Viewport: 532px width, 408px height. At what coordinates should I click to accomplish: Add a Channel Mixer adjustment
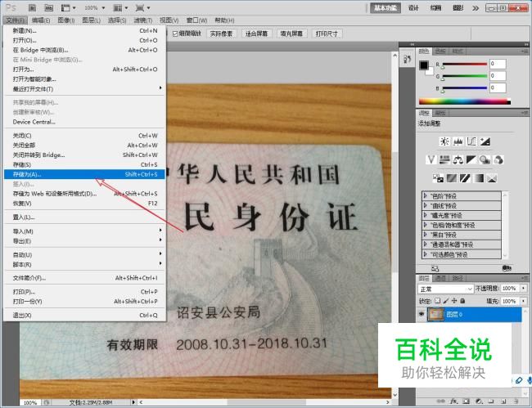coord(498,159)
